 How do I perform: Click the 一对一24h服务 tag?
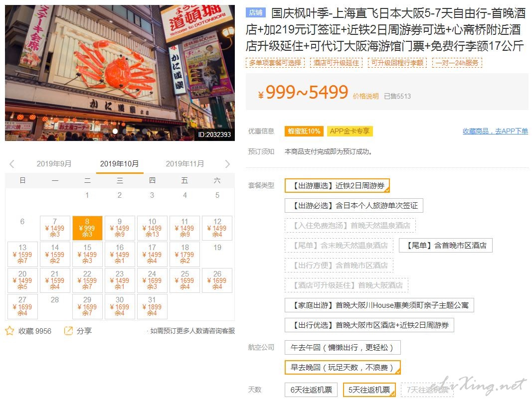pos(457,63)
